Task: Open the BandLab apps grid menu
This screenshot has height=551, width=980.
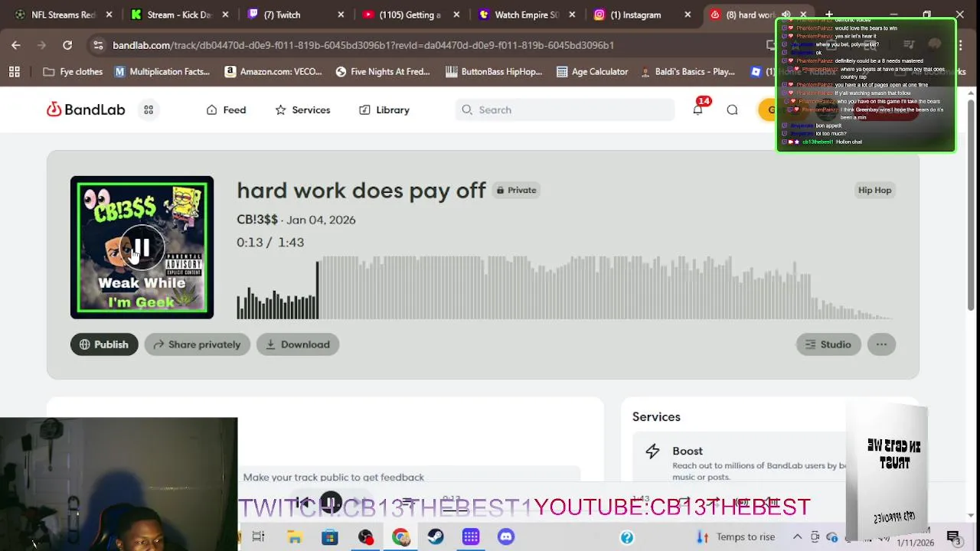Action: tap(149, 109)
